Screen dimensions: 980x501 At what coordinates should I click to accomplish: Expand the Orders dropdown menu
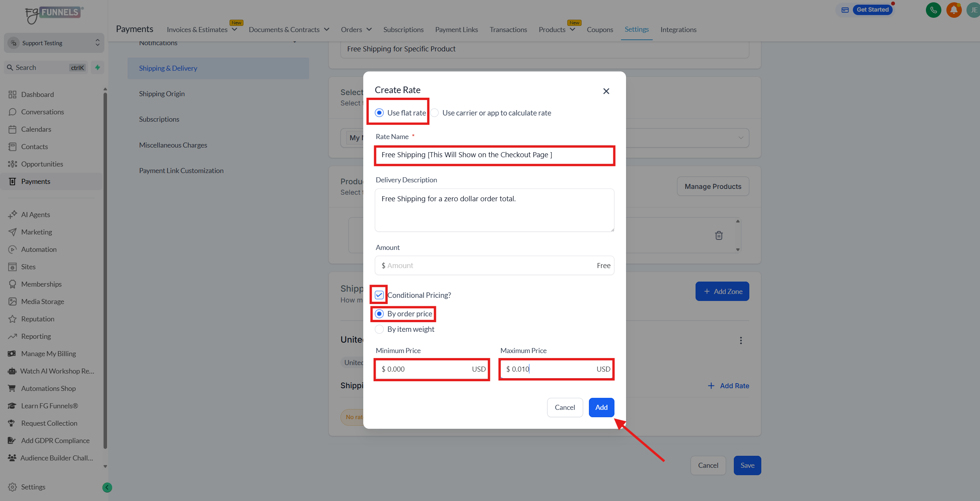pyautogui.click(x=356, y=30)
